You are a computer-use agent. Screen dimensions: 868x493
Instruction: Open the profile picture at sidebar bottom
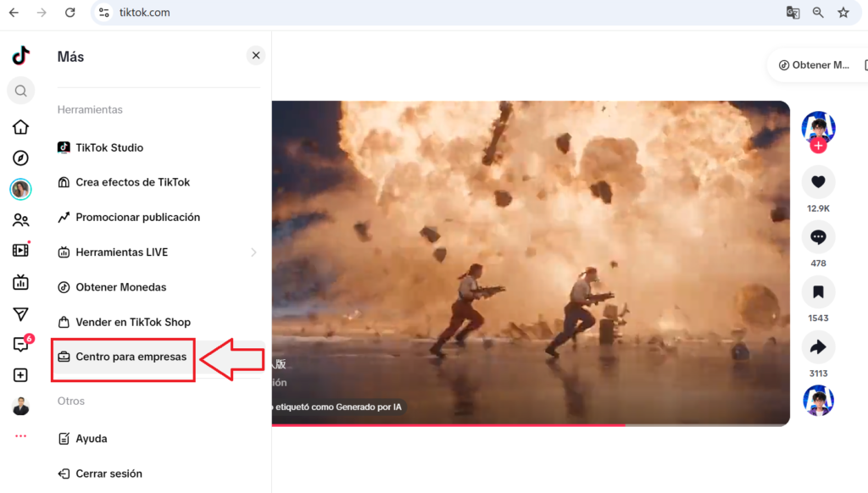point(20,406)
